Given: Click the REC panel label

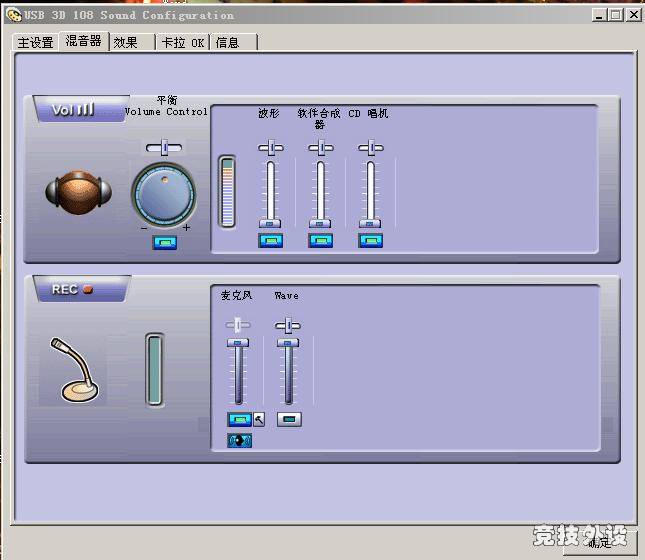Looking at the screenshot, I should [x=72, y=290].
